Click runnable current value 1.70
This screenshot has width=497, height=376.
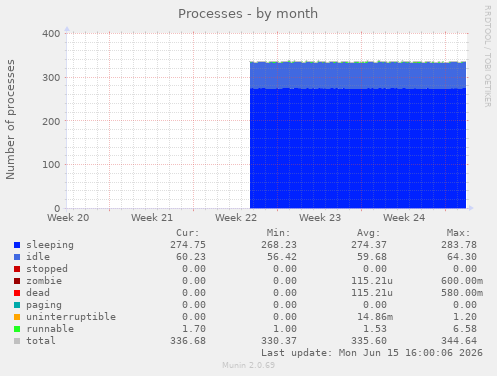point(194,329)
